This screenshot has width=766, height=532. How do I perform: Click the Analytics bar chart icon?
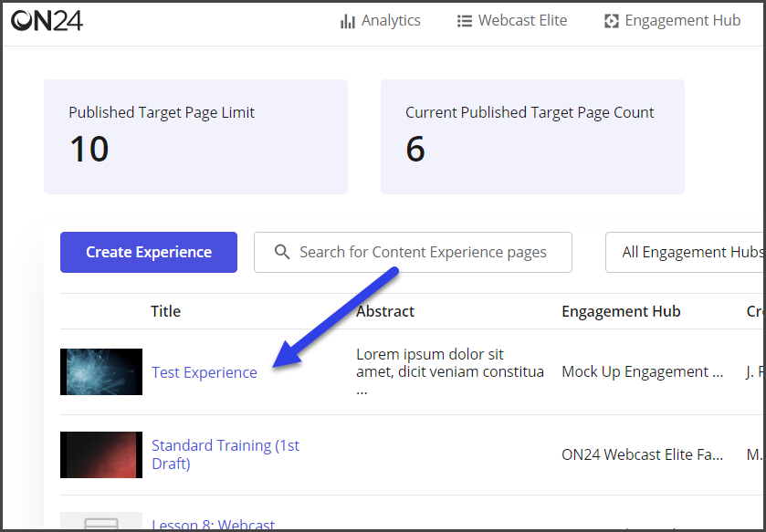tap(348, 21)
